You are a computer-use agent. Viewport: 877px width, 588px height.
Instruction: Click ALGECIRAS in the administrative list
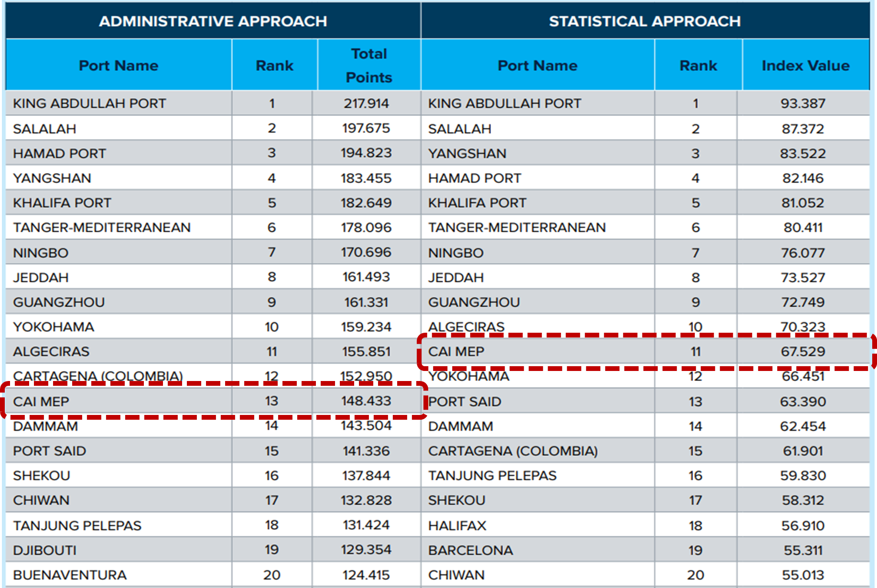pos(51,351)
